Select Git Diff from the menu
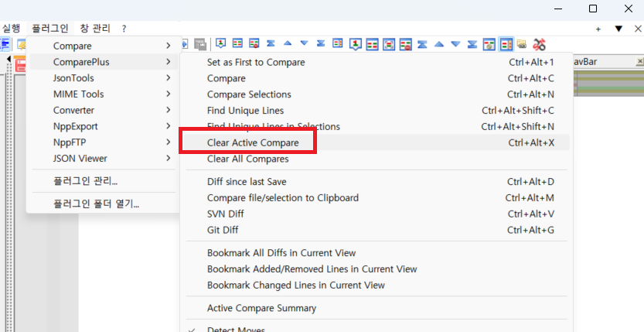Viewport: 644px width, 332px height. (x=223, y=230)
